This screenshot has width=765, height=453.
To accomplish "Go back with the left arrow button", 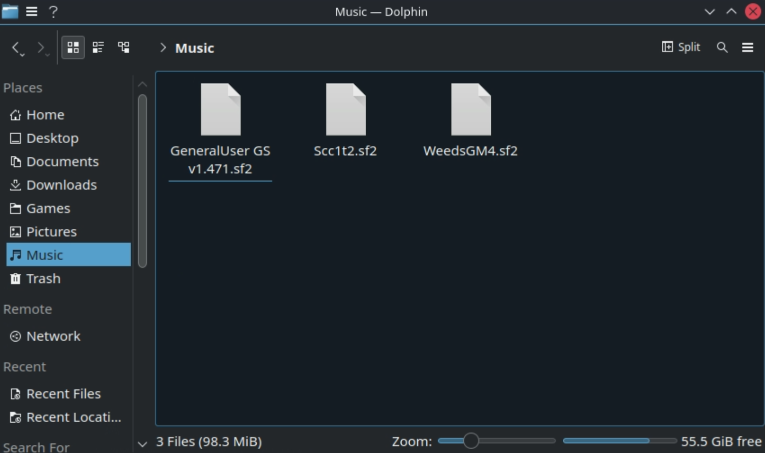I will point(16,47).
